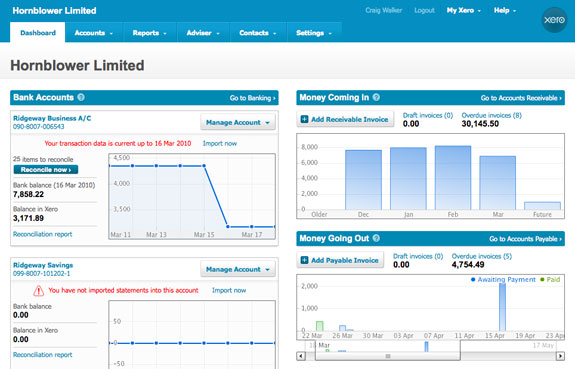Click the green Paid bar near 22 Mar
The height and width of the screenshot is (369, 575).
tap(320, 326)
